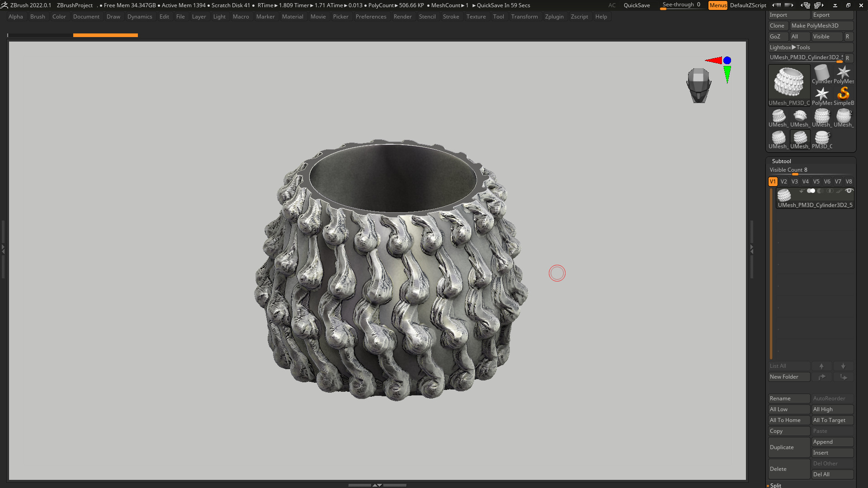This screenshot has height=488, width=868.
Task: Switch to visibility set V3
Action: click(794, 182)
